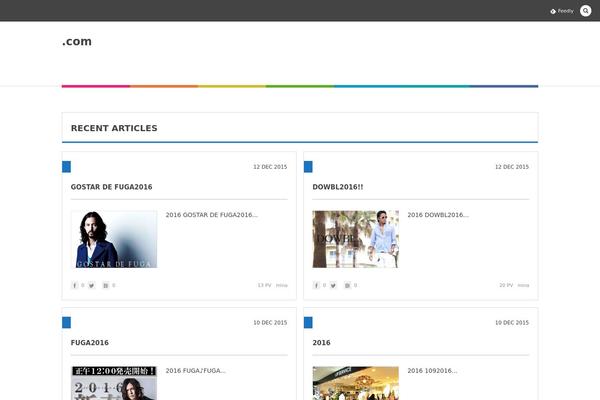600x400 pixels.
Task: Open the FUGA2016 article title
Action: click(90, 343)
